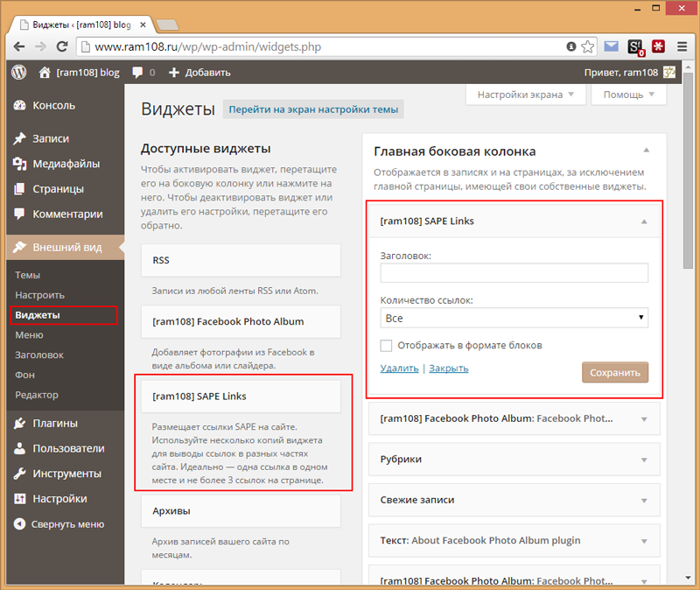Click the Медиафайлы media icon
This screenshot has width=700, height=590.
click(19, 164)
